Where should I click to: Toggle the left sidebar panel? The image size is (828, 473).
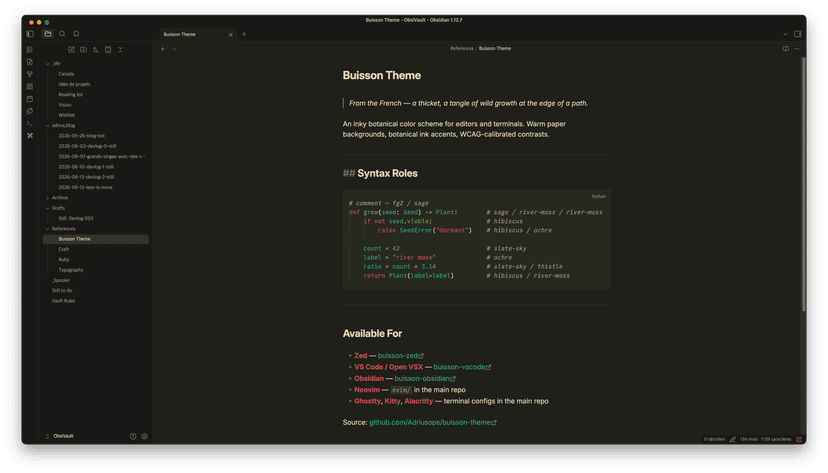(x=30, y=34)
